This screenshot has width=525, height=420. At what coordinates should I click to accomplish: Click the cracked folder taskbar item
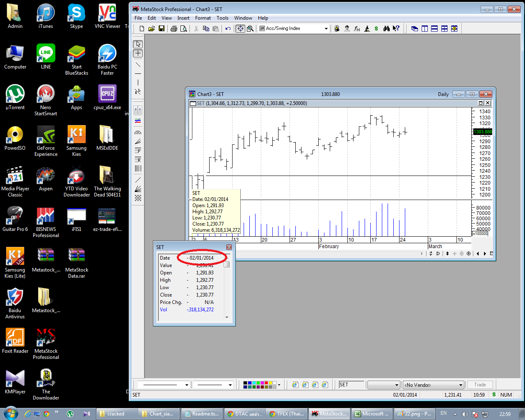116,414
